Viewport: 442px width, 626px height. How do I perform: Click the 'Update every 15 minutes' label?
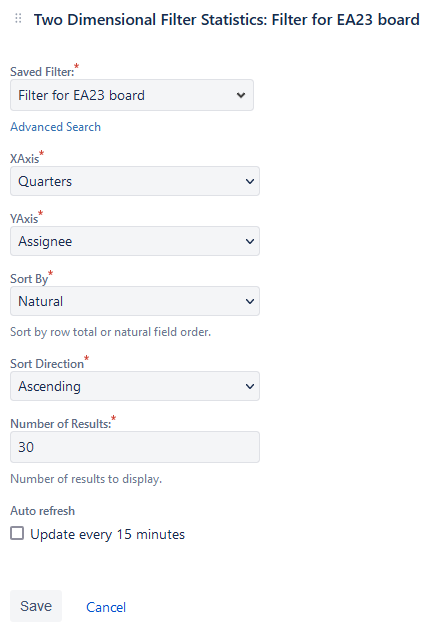click(107, 534)
